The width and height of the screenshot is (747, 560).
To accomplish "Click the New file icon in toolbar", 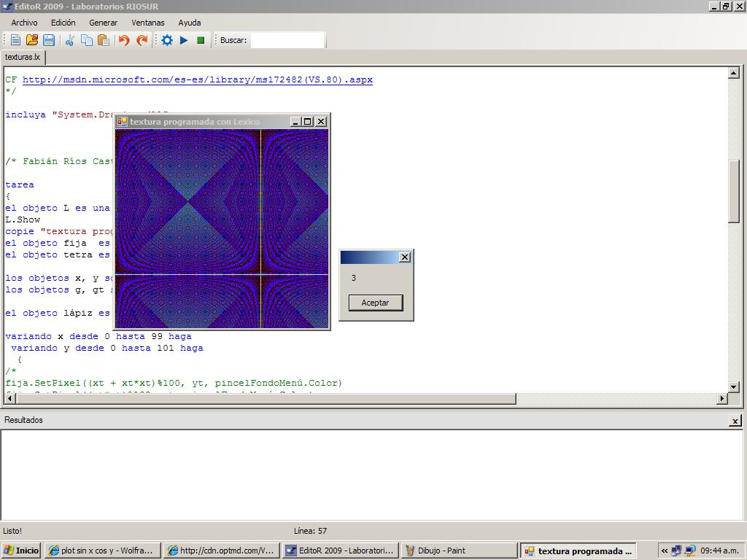I will [15, 40].
